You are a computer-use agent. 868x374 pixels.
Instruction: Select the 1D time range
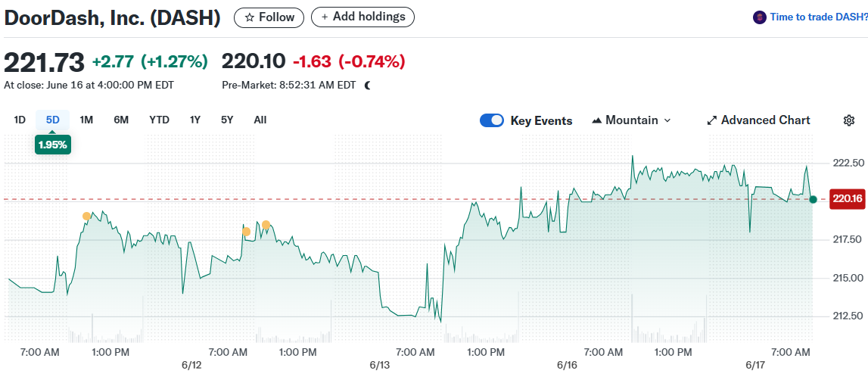coord(20,120)
